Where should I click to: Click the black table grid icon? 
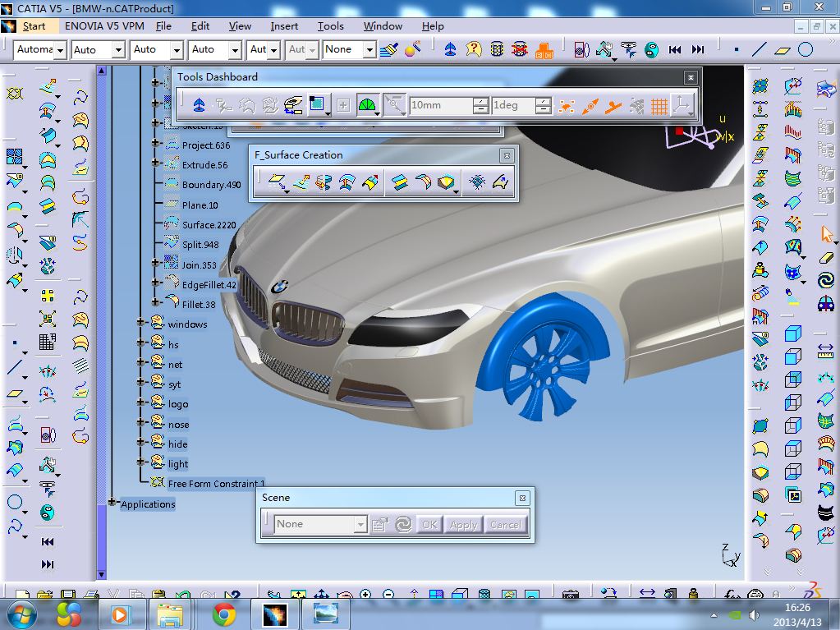tap(47, 342)
